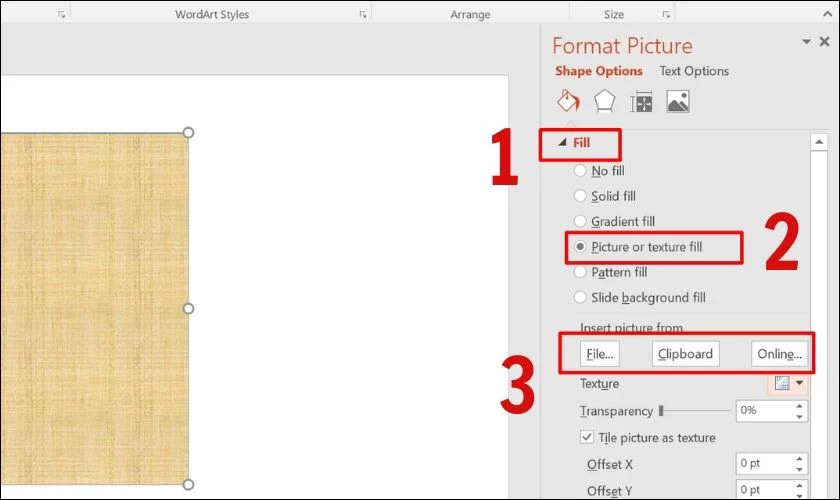This screenshot has width=840, height=500.
Task: Click the Clipboard button
Action: coord(685,354)
